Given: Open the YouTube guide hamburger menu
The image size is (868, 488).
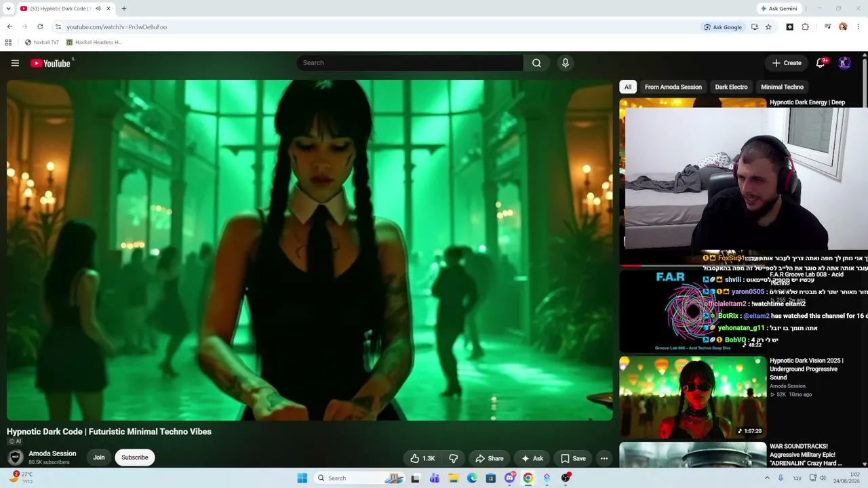Looking at the screenshot, I should 15,63.
